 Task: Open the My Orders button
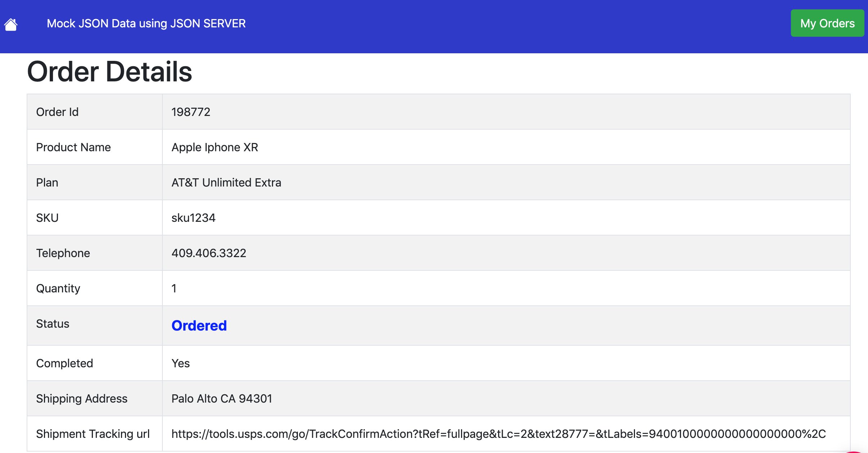pyautogui.click(x=827, y=23)
